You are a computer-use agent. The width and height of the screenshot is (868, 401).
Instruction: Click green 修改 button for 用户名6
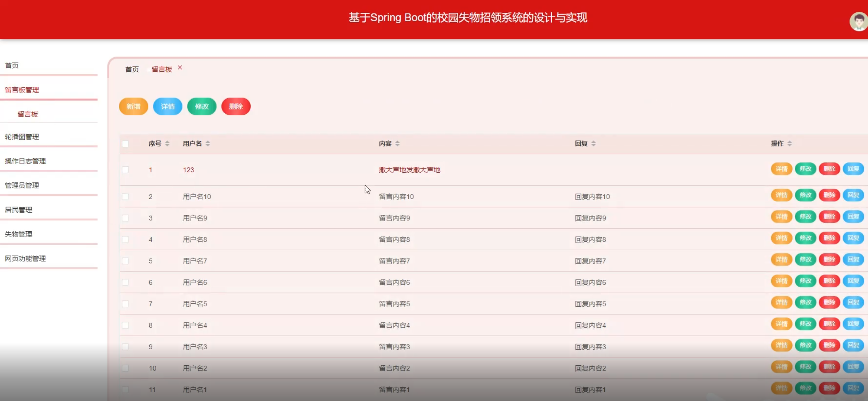tap(805, 281)
